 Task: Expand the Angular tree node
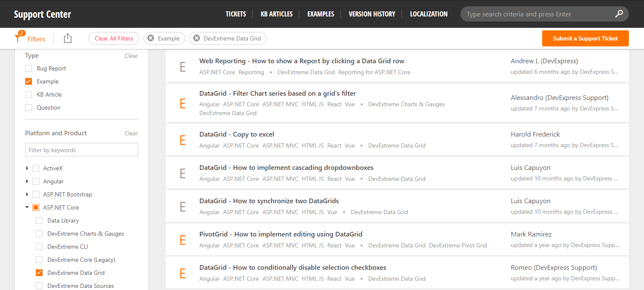point(27,181)
